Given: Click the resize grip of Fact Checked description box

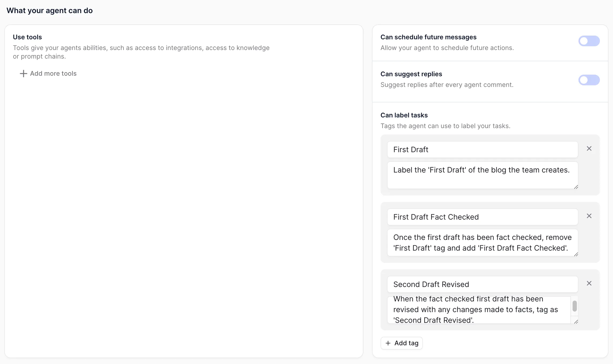Looking at the screenshot, I should (576, 255).
